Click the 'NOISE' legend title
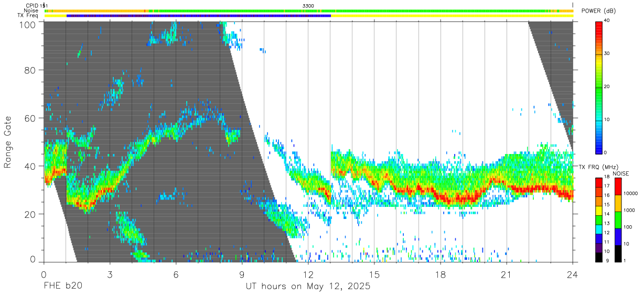This screenshot has width=644, height=297. pos(621,173)
